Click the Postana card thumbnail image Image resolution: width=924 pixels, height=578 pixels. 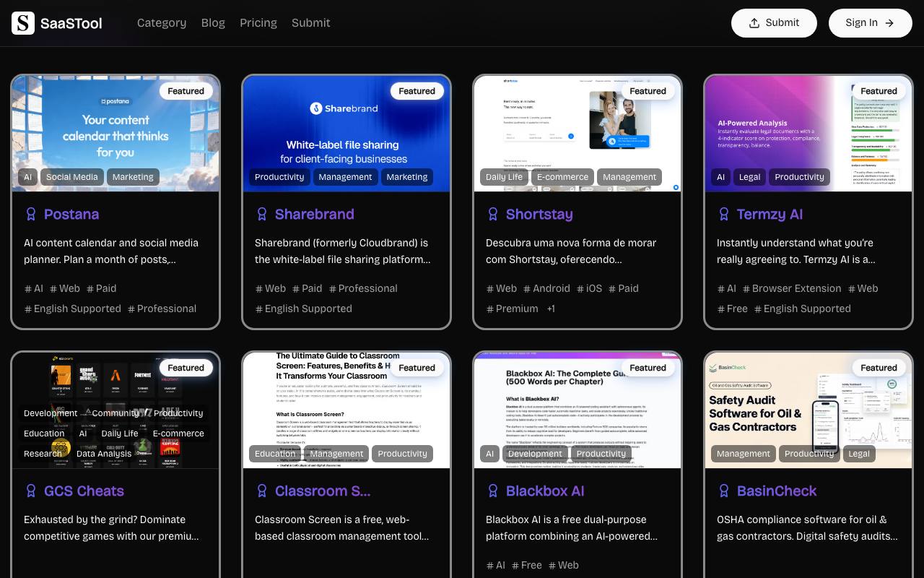pyautogui.click(x=115, y=134)
